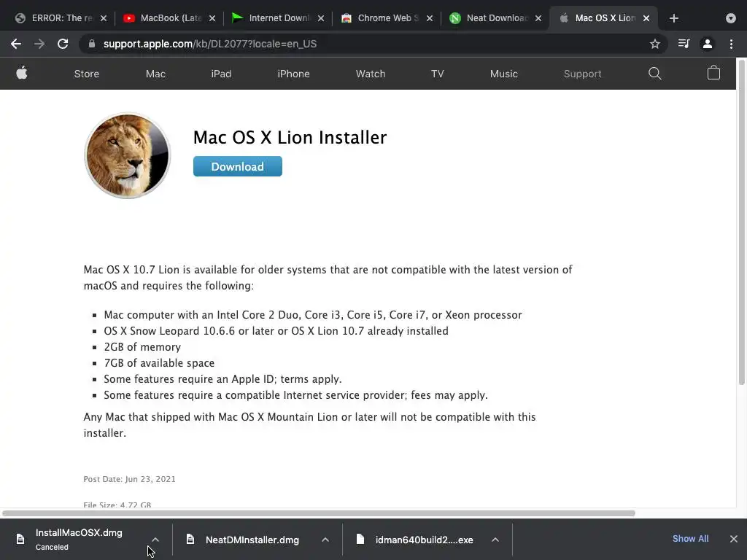Click the Apple logo in navigation bar
Image resolution: width=747 pixels, height=560 pixels.
[x=22, y=74]
